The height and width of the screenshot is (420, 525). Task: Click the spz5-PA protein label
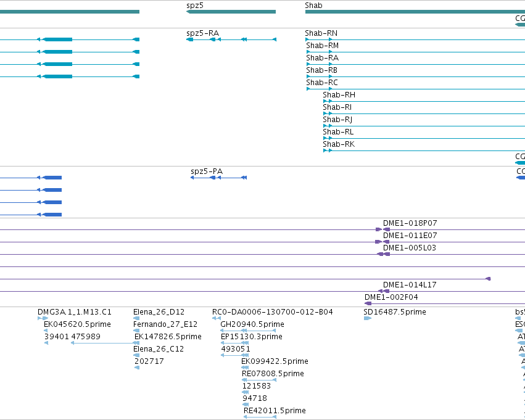(x=207, y=171)
